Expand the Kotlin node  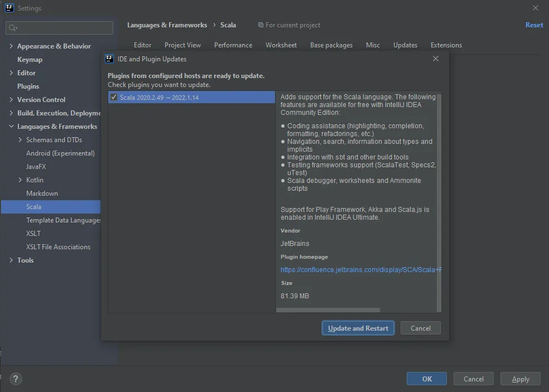point(20,180)
